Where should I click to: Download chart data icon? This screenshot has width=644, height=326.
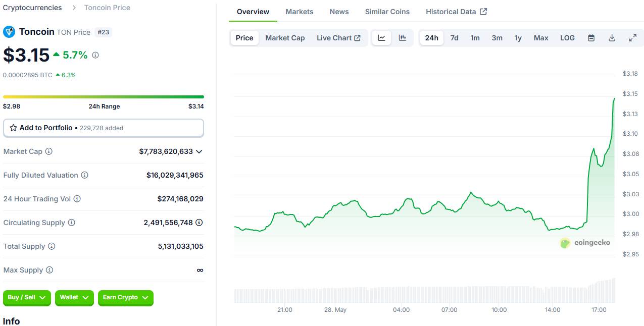(612, 38)
